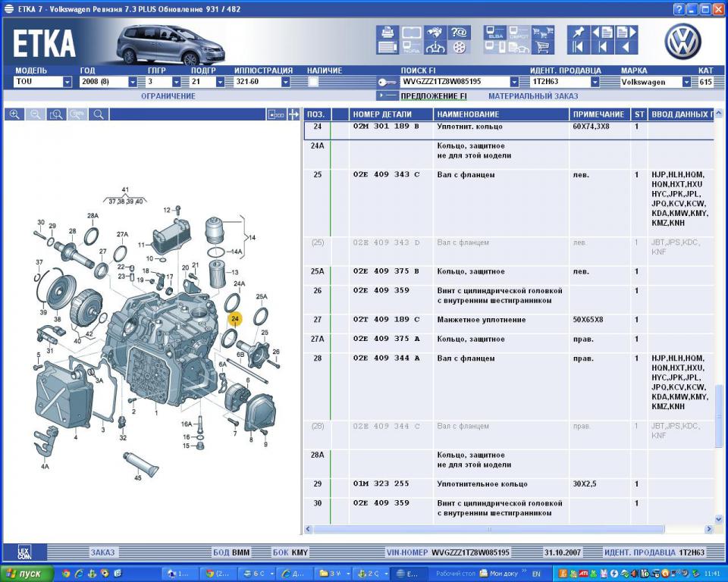Click the Заказ status bar button

point(102,552)
